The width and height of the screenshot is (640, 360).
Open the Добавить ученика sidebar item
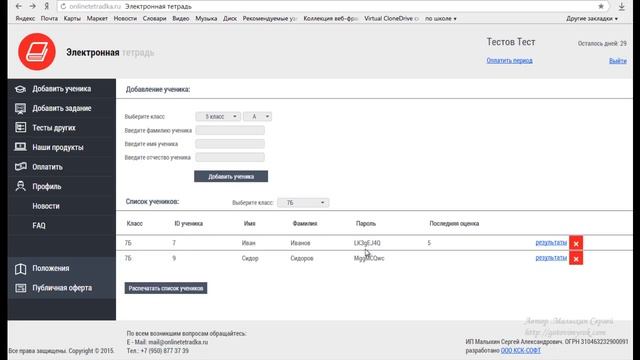(62, 89)
